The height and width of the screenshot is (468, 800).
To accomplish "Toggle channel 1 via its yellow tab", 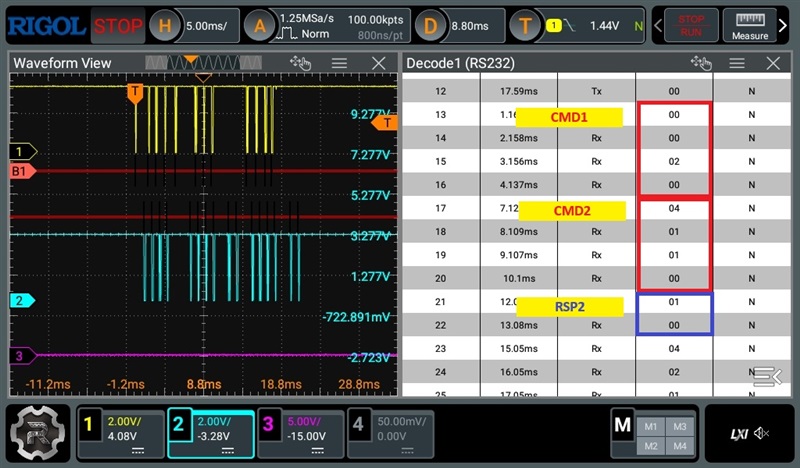I will (88, 424).
